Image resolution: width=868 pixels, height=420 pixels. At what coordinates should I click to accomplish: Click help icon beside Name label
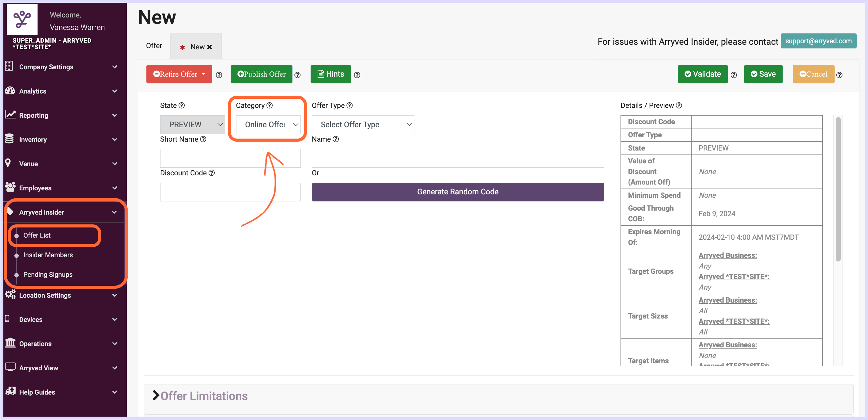pos(336,139)
